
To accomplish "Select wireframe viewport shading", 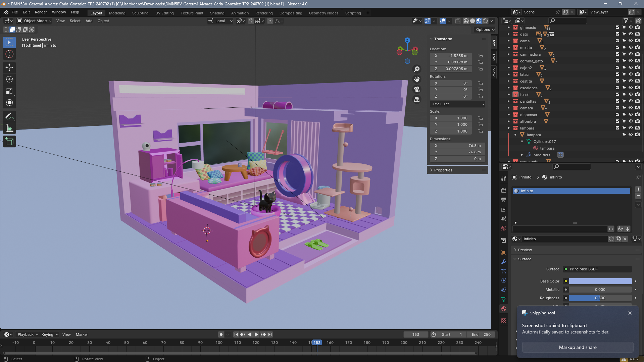I will pos(466,21).
